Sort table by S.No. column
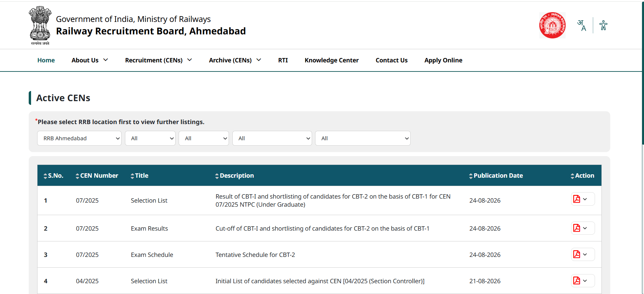This screenshot has height=294, width=644. [53, 176]
